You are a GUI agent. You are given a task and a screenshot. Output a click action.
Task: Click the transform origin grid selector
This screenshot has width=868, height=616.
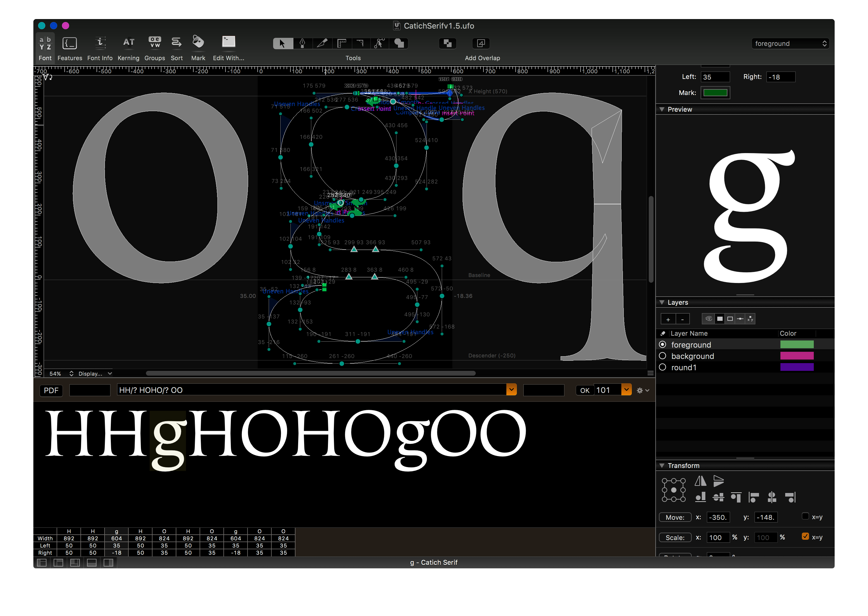point(674,490)
